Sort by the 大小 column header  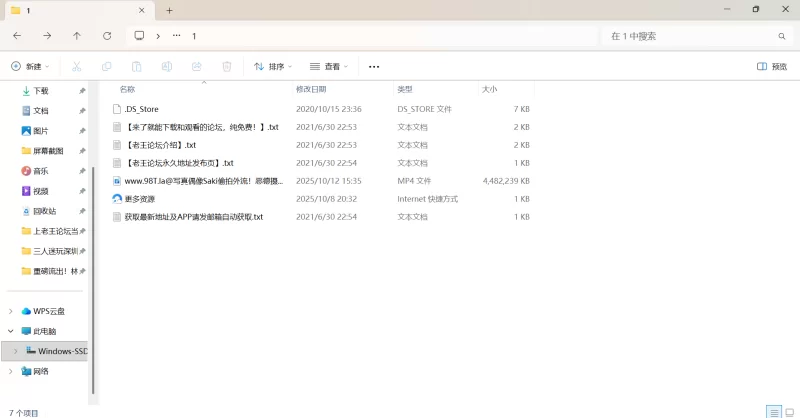coord(490,89)
